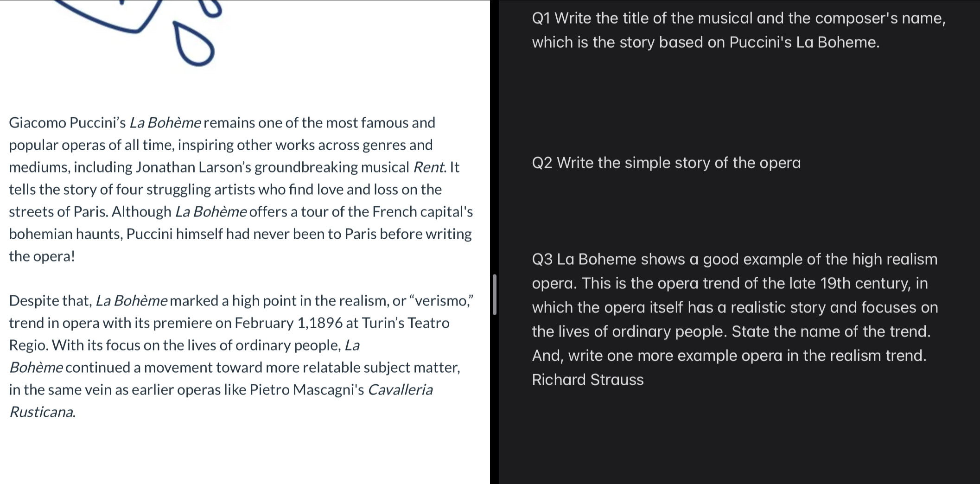Click the name Giacomo Puccini's
Viewport: 980px width, 484px height.
tap(67, 123)
